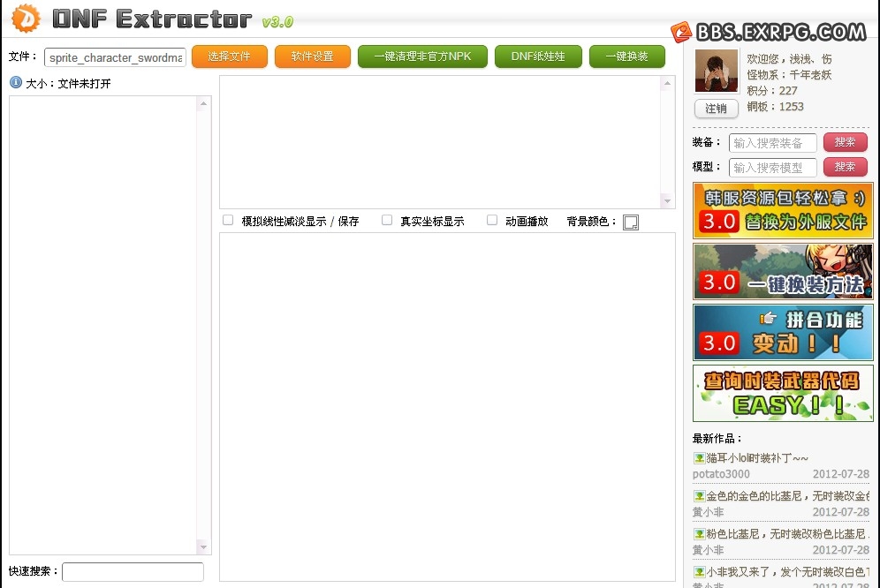This screenshot has width=880, height=588.
Task: Pick the 背景颜色 color swatch
Action: (631, 222)
